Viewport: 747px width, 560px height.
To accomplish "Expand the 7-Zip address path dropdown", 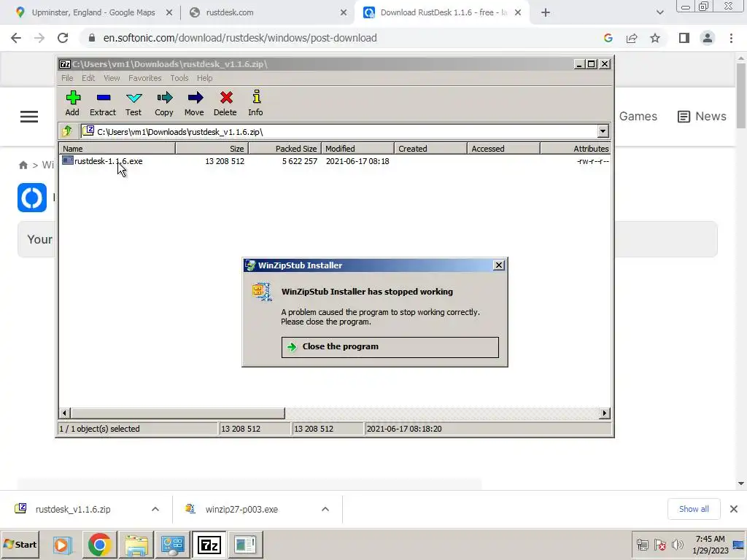I will (603, 131).
